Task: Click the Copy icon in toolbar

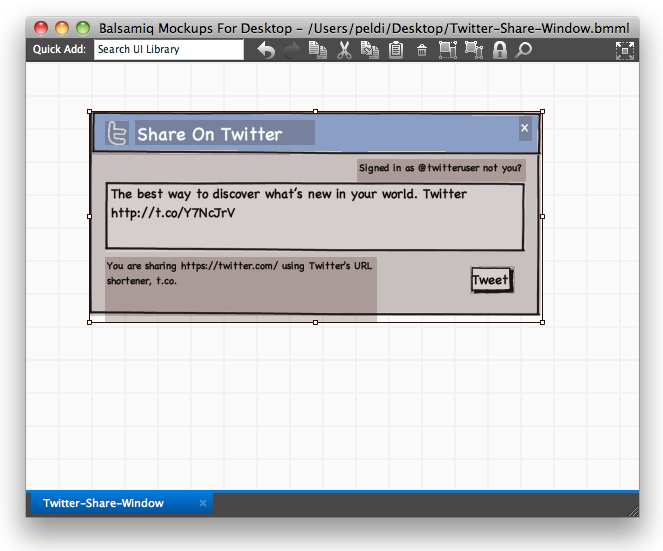Action: click(x=370, y=50)
